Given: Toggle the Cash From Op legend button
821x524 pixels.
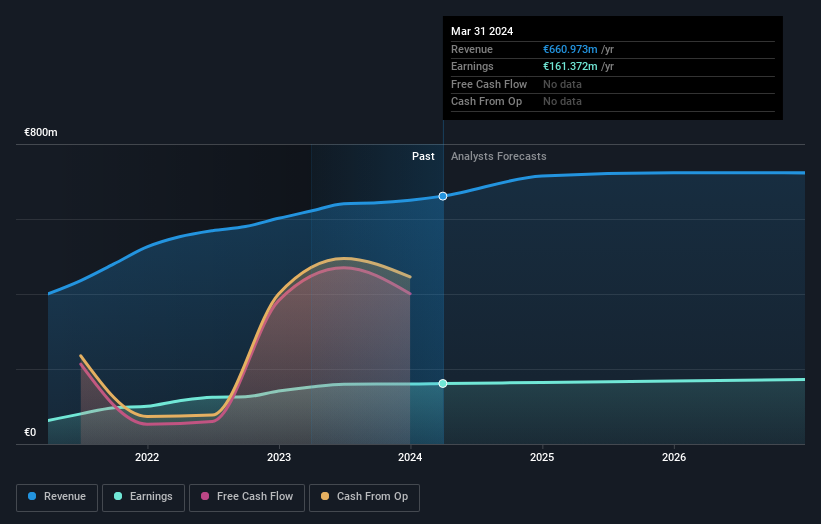Looking at the screenshot, I should tap(364, 497).
